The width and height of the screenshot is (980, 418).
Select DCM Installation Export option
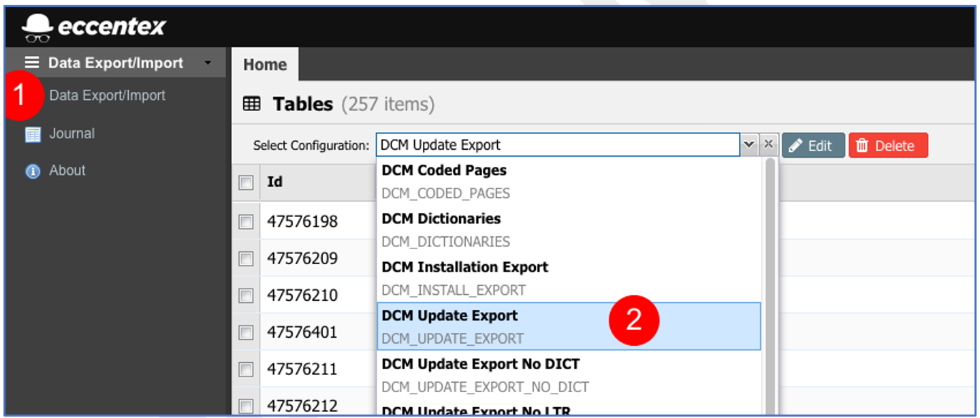tap(569, 278)
